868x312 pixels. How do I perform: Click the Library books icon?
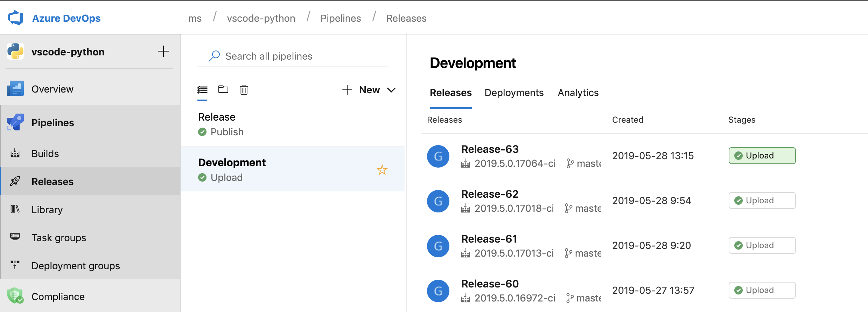click(15, 209)
